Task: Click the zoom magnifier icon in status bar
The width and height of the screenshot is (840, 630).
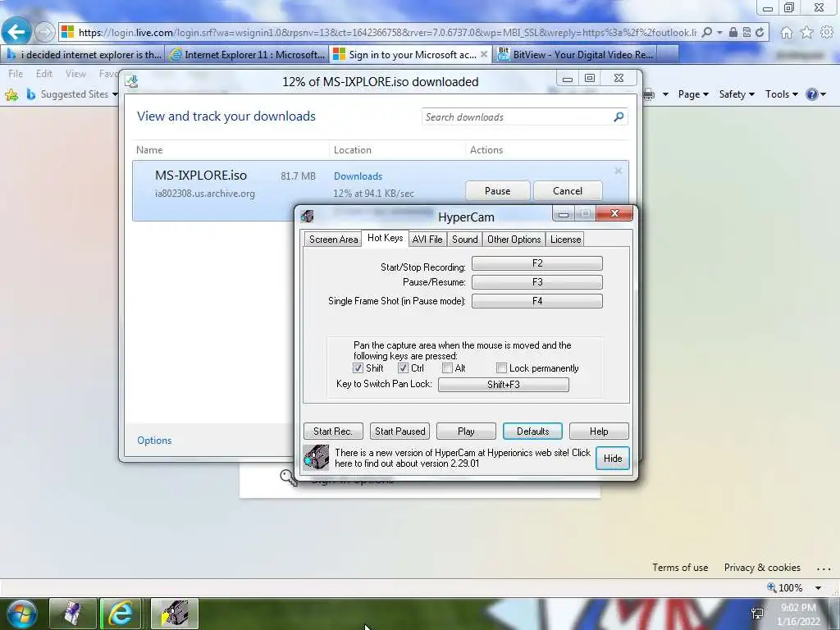Action: coord(771,587)
